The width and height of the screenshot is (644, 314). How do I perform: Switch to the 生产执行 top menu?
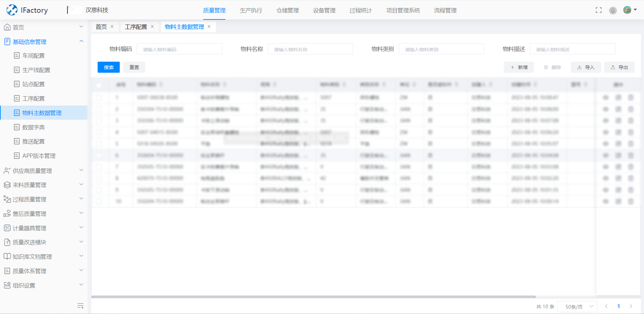[x=251, y=10]
